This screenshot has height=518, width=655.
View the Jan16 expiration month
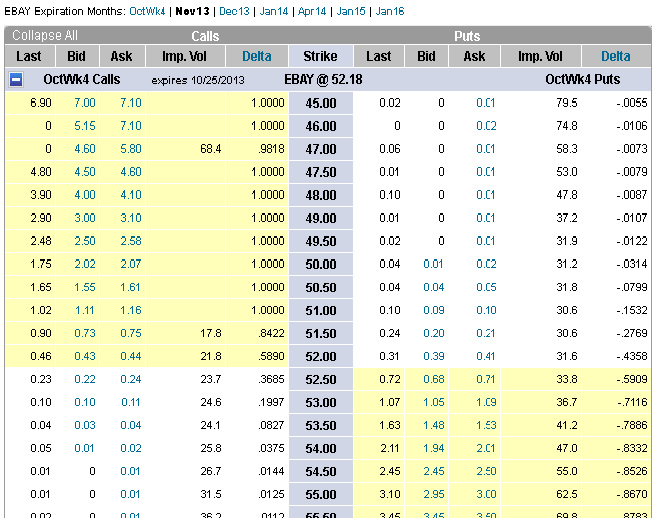click(390, 11)
